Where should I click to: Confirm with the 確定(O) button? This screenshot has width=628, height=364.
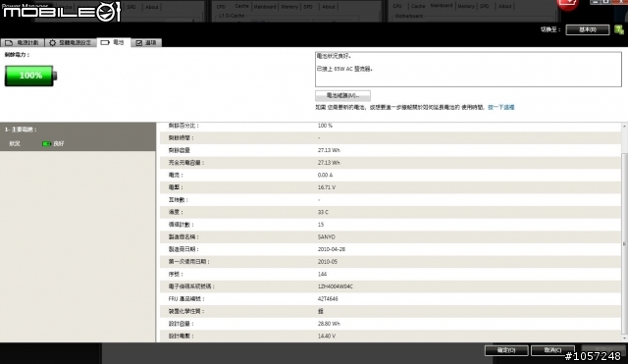pyautogui.click(x=506, y=350)
